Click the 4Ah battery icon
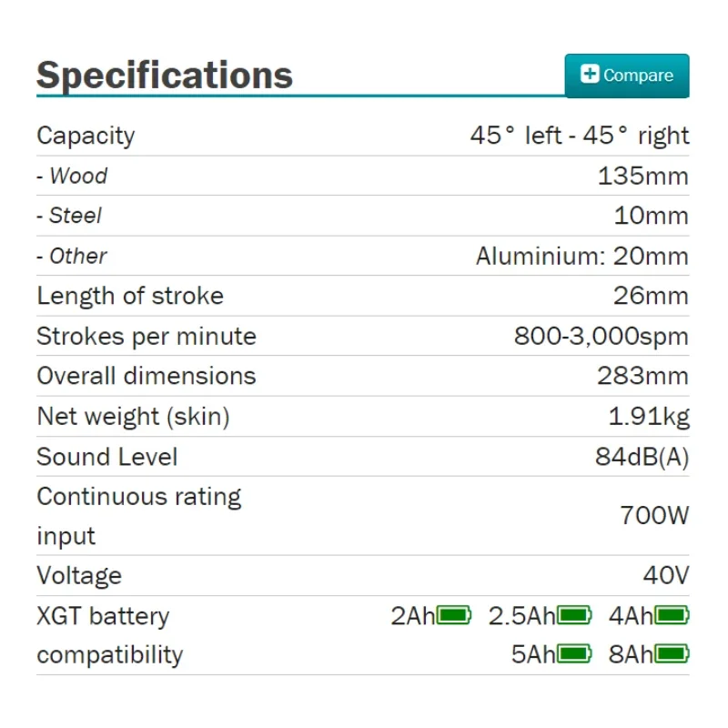 672,616
